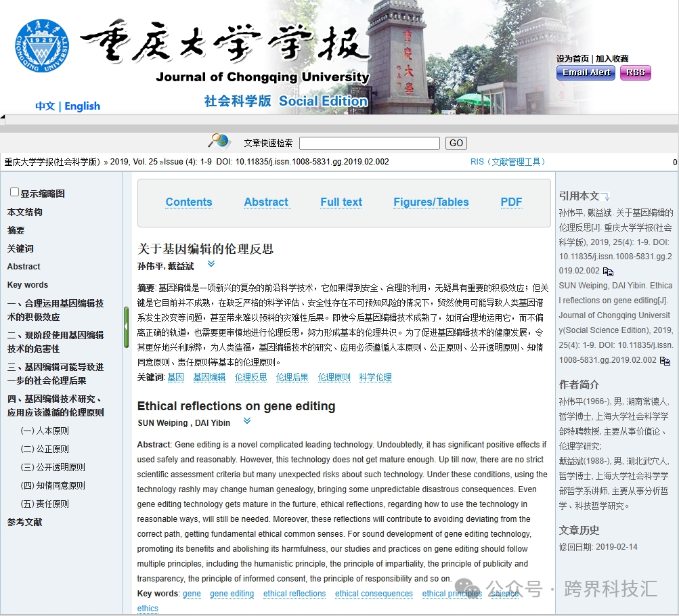Image resolution: width=679 pixels, height=616 pixels.
Task: Copy the English citation with copy icon
Action: point(665,361)
